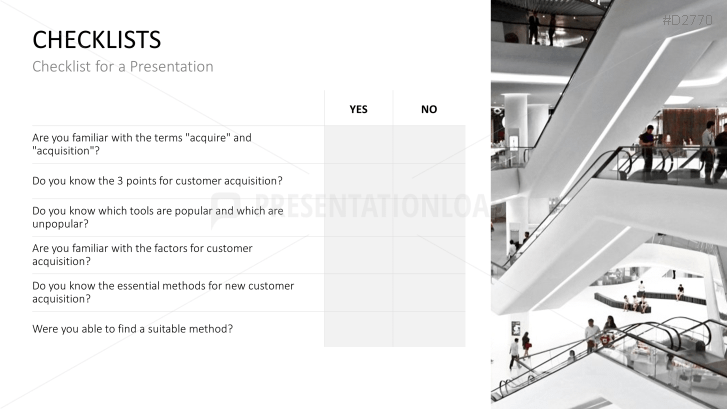Select the "Checklist for a Presentation" subtitle
The height and width of the screenshot is (409, 727).
pos(123,67)
